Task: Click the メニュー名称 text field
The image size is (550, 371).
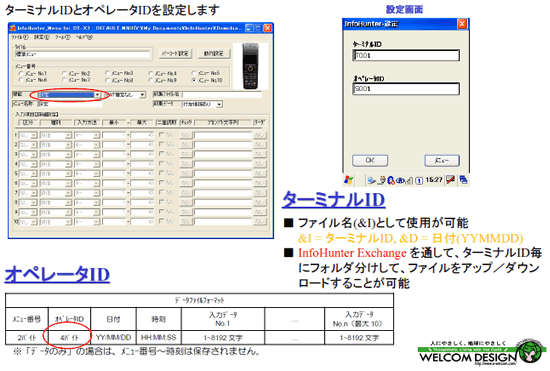Action: tap(69, 104)
